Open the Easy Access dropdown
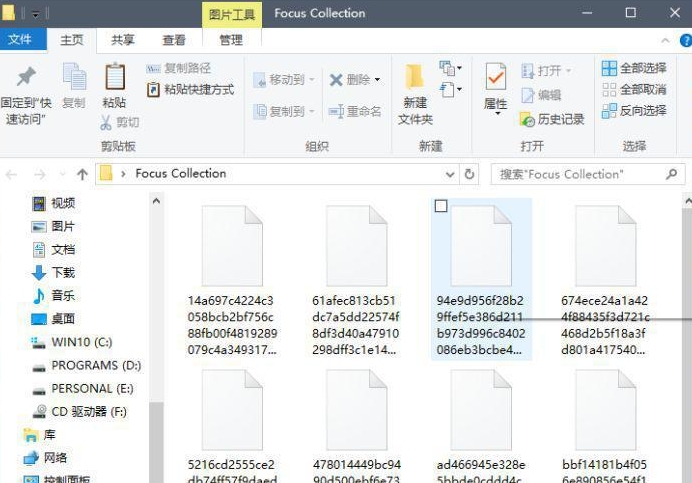Image resolution: width=692 pixels, height=483 pixels. (x=451, y=90)
